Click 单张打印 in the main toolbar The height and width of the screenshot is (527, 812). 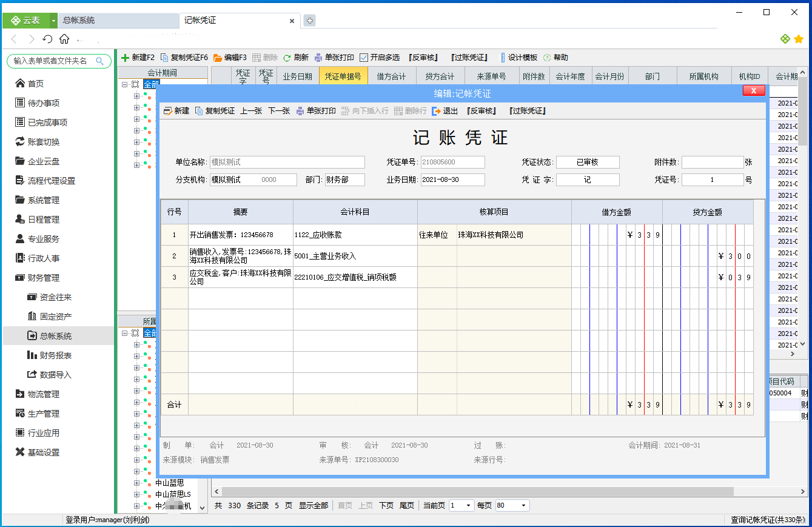pos(334,58)
